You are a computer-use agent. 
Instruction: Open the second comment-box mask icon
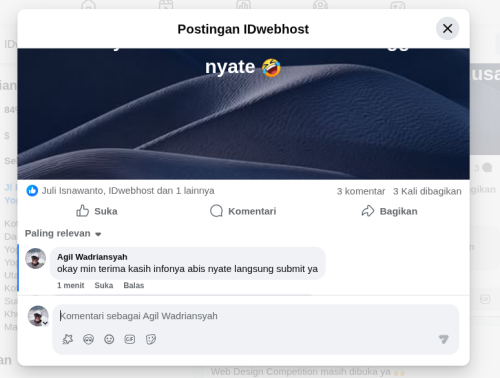point(88,339)
